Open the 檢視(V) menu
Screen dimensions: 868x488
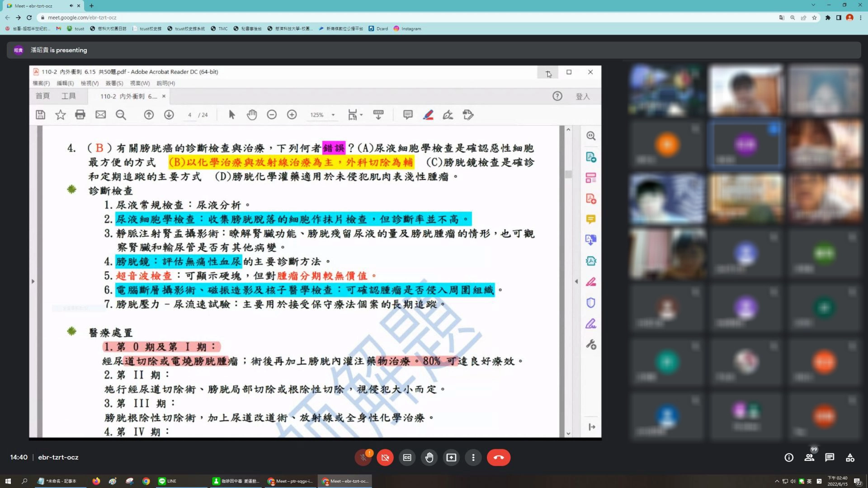point(90,83)
